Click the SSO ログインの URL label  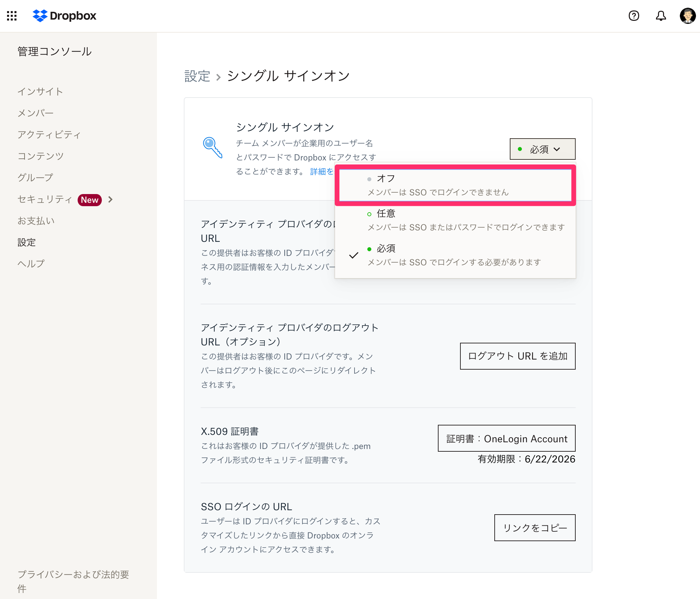pos(247,507)
